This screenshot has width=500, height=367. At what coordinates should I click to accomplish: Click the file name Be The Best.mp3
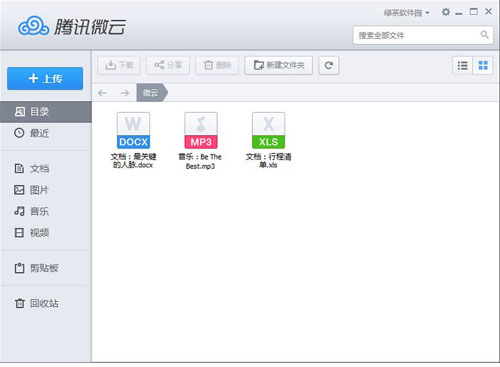(200, 161)
